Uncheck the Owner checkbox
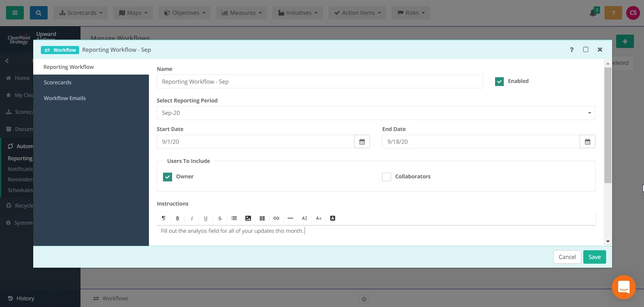This screenshot has width=644, height=307. point(167,177)
